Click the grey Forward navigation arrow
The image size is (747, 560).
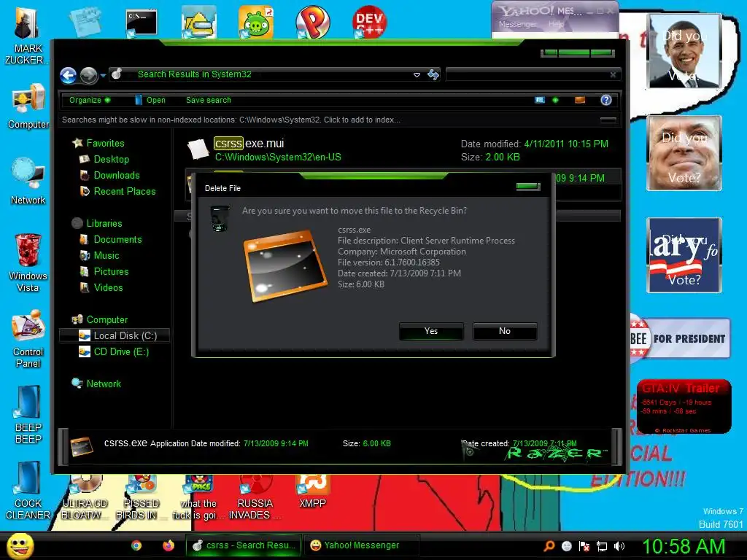(x=88, y=75)
